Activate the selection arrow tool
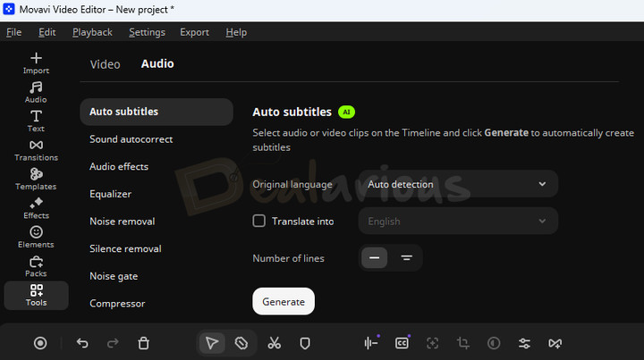Screen dimensions: 644x360 pyautogui.click(x=212, y=343)
